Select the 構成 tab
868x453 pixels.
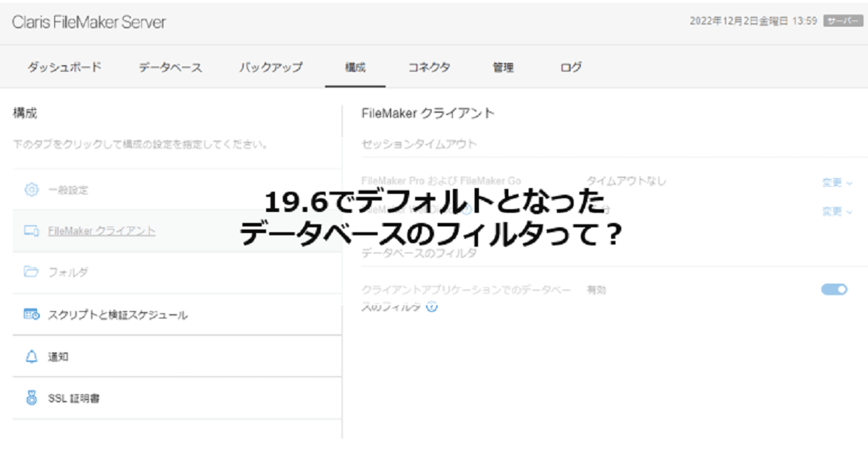[355, 67]
